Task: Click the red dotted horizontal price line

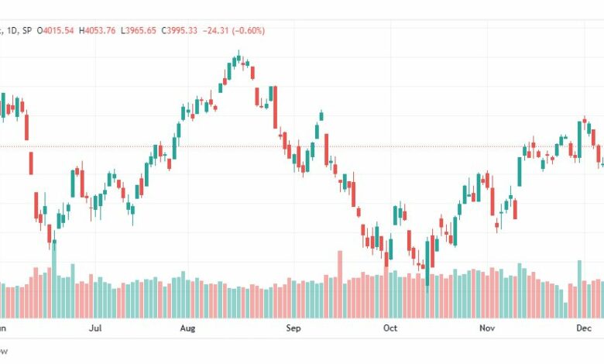Action: 302,146
